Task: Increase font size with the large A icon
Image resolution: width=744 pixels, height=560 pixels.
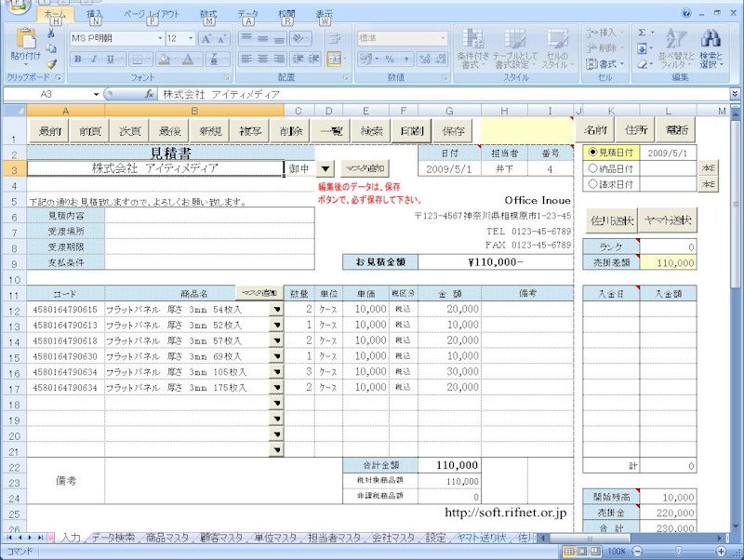Action: [206, 38]
